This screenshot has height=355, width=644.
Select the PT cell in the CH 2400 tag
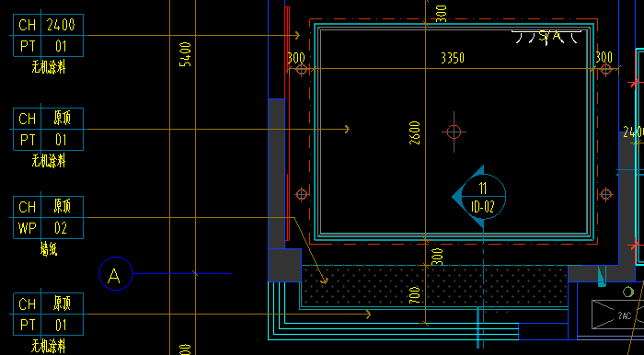27,46
